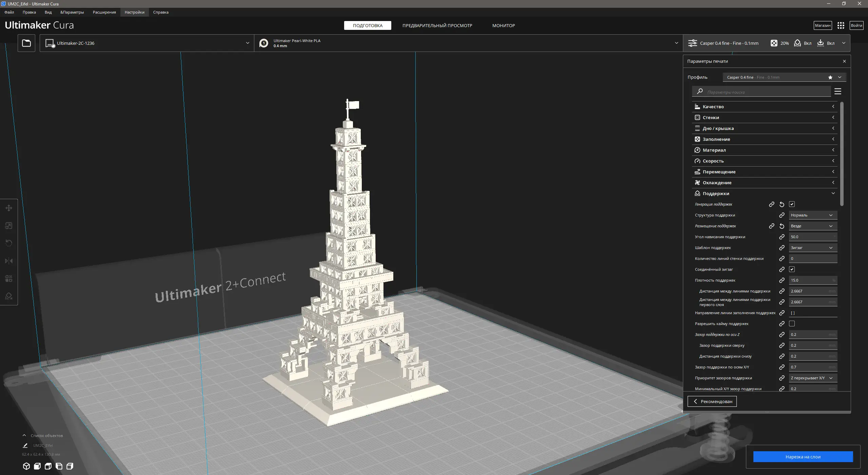
Task: Open the Ultimaker-2C-1236 printer selector
Action: [147, 43]
